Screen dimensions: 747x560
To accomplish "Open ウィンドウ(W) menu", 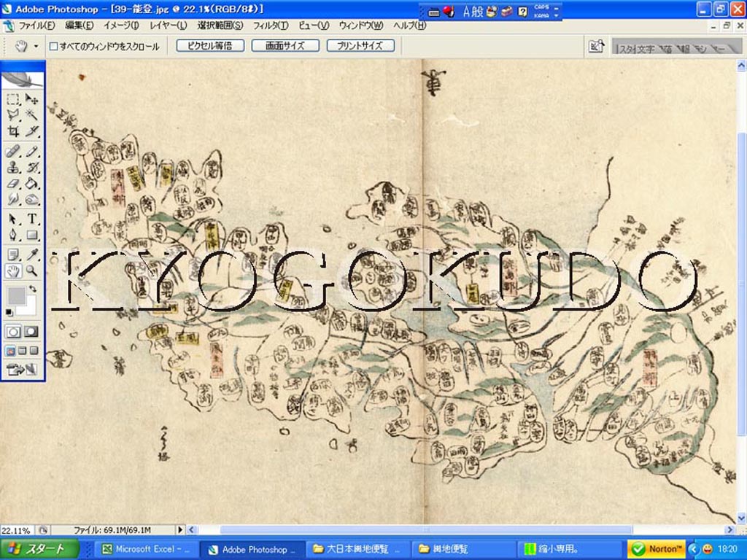I will [x=360, y=26].
